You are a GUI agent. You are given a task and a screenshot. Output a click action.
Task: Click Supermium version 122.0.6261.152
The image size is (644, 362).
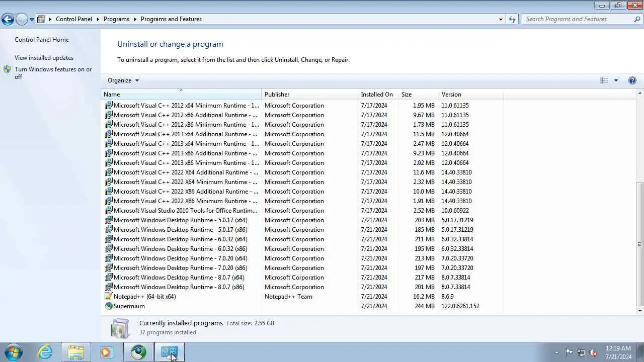[460, 306]
